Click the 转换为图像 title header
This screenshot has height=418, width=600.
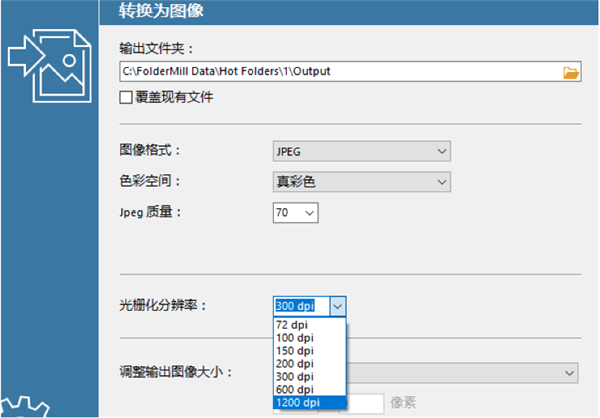(x=161, y=11)
